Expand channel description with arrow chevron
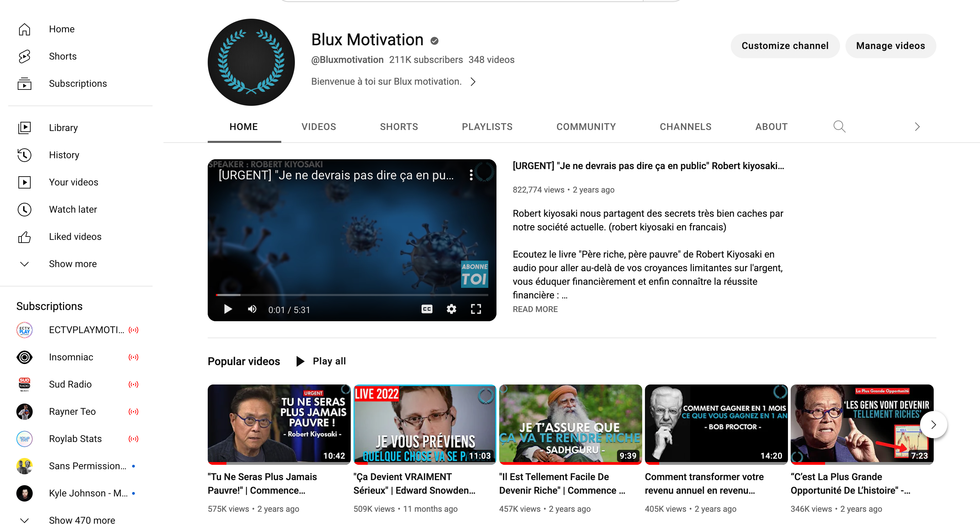This screenshot has height=524, width=980. 473,82
